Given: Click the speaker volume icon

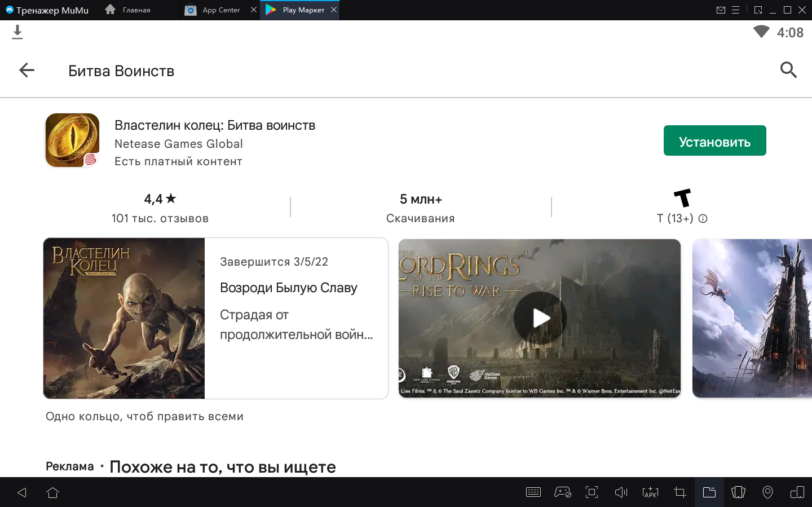Looking at the screenshot, I should 621,492.
